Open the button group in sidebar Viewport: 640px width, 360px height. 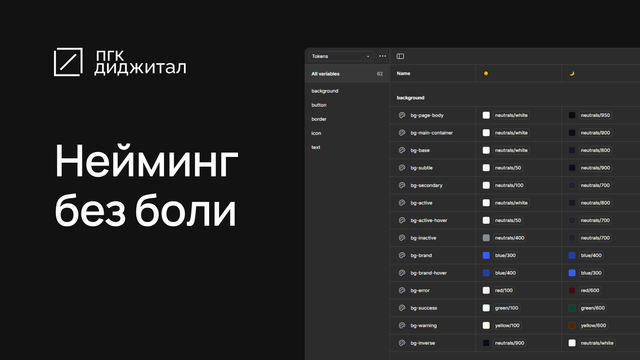tap(319, 105)
